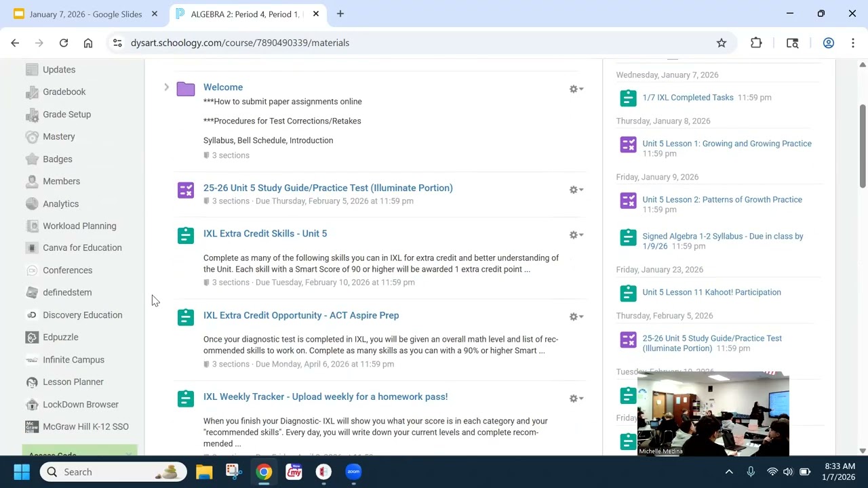Click IXL Extra Credit Skills assignment icon
This screenshot has height=488, width=868.
click(186, 235)
